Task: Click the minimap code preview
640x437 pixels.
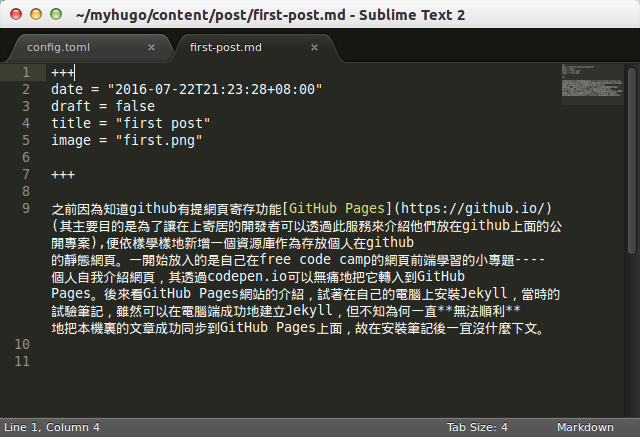Action: pos(592,84)
